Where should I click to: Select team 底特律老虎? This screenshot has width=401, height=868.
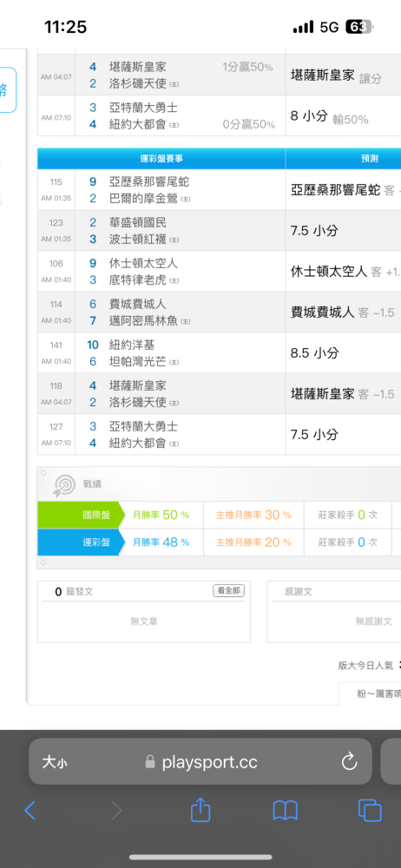click(138, 280)
